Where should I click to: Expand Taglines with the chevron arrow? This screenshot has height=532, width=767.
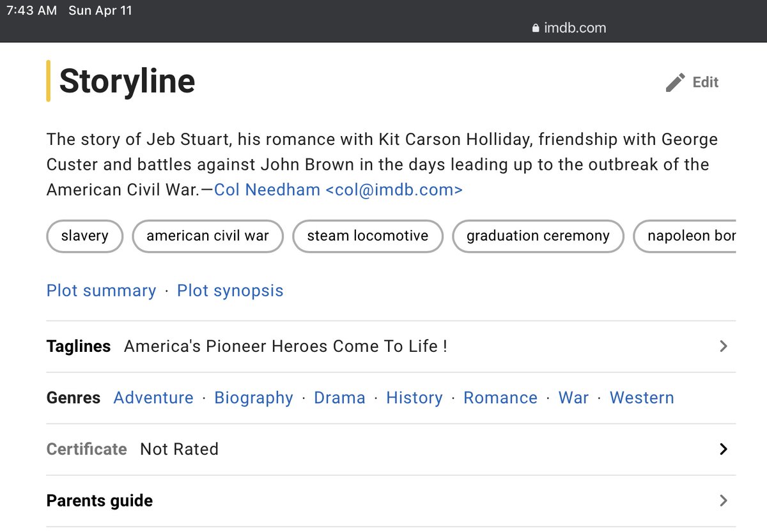tap(724, 346)
